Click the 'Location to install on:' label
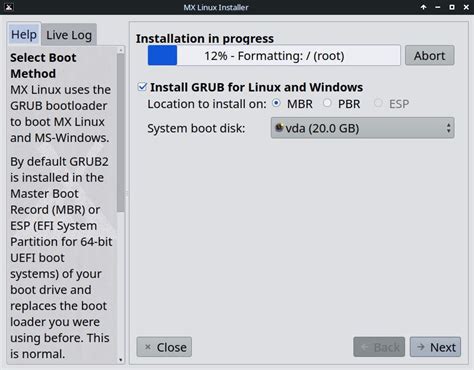 click(x=207, y=104)
